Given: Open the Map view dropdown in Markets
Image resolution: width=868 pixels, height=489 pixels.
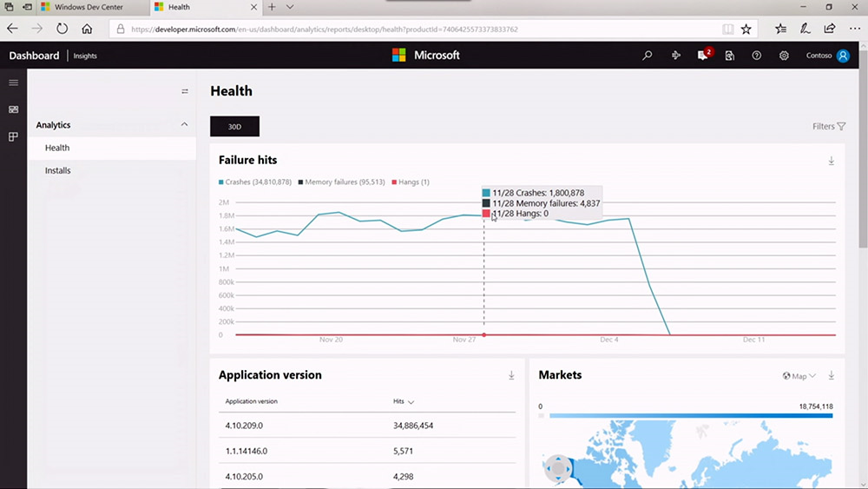Looking at the screenshot, I should point(799,376).
